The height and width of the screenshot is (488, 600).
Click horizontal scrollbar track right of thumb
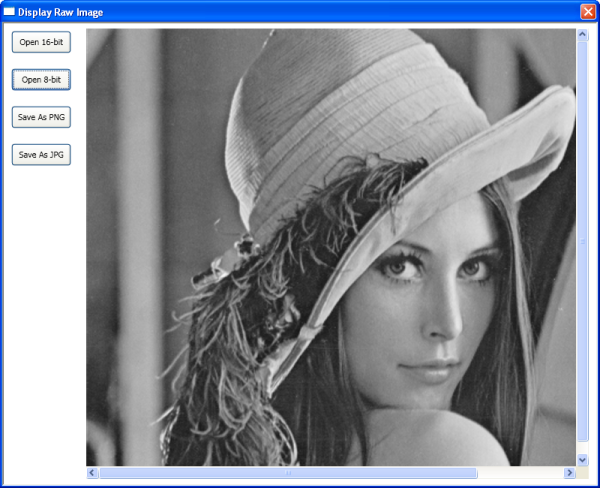pos(520,473)
